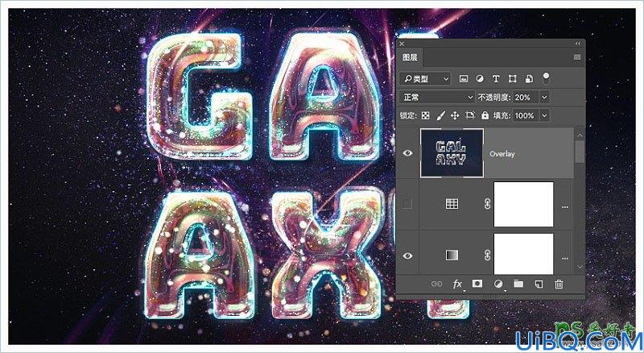
Task: Switch the layer filtering on/off toggle
Action: [x=546, y=78]
